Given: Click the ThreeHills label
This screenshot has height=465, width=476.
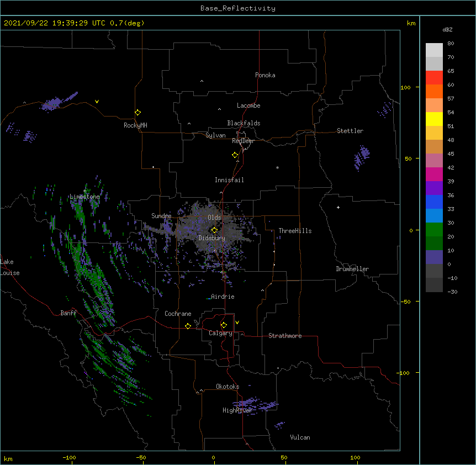Looking at the screenshot, I should click(295, 231).
